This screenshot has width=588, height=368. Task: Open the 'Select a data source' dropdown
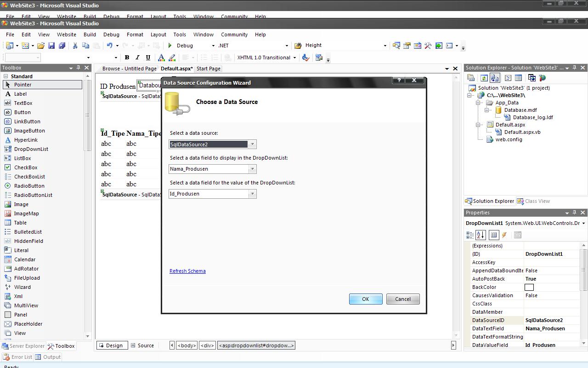(x=252, y=144)
